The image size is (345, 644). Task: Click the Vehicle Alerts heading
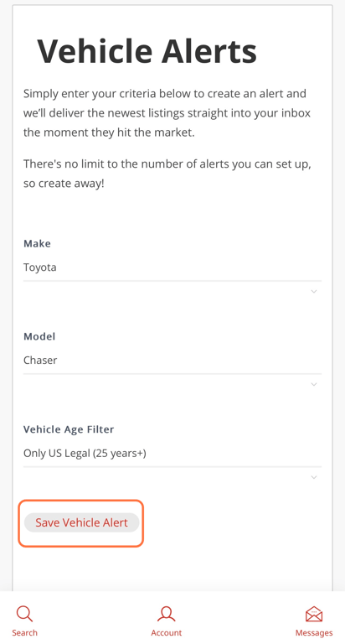147,51
